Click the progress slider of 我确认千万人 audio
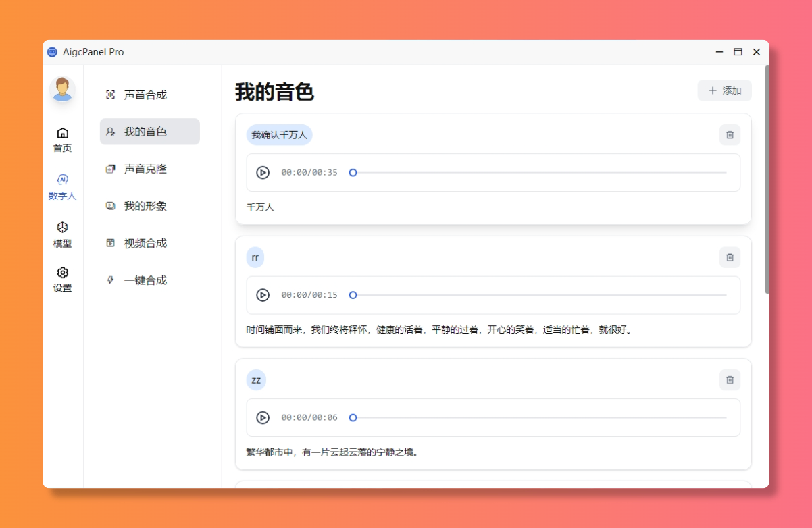Image resolution: width=812 pixels, height=528 pixels. click(x=353, y=172)
